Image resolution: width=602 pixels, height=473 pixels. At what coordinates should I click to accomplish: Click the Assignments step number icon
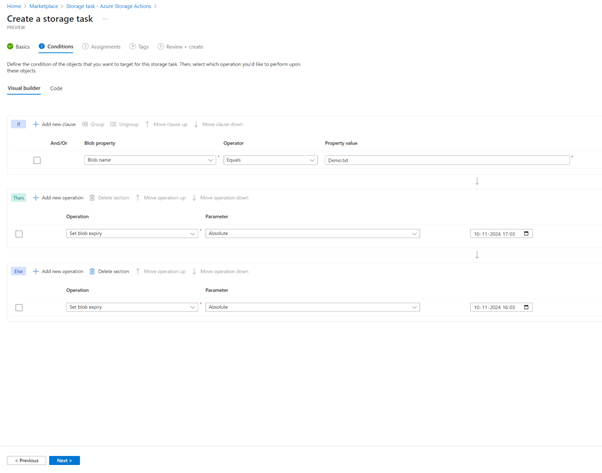click(85, 46)
